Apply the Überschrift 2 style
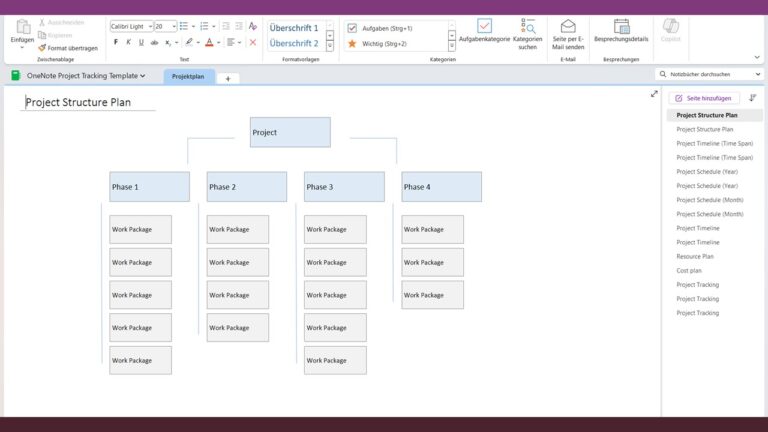Viewport: 768px width, 432px height. tap(296, 43)
